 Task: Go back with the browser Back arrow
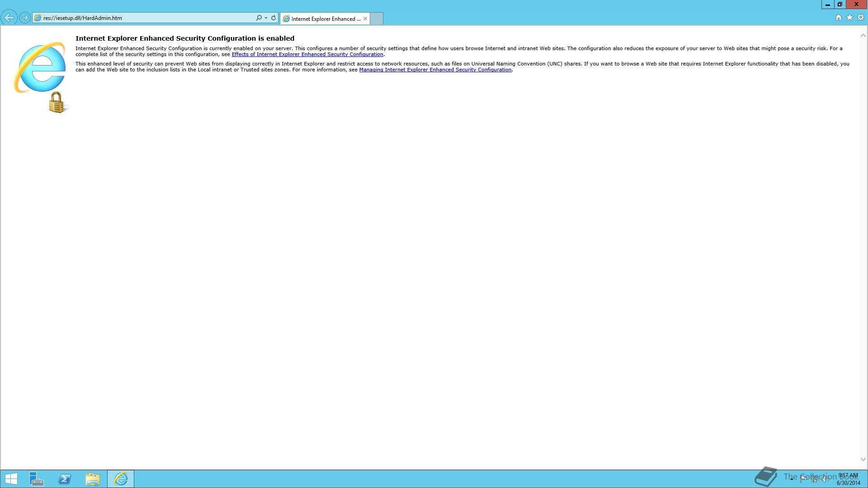9,18
